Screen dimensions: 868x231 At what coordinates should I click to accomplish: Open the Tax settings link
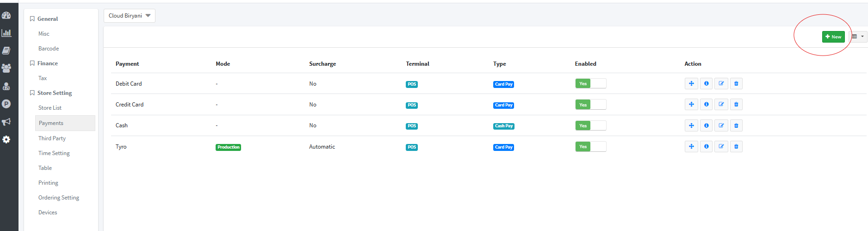click(x=43, y=78)
